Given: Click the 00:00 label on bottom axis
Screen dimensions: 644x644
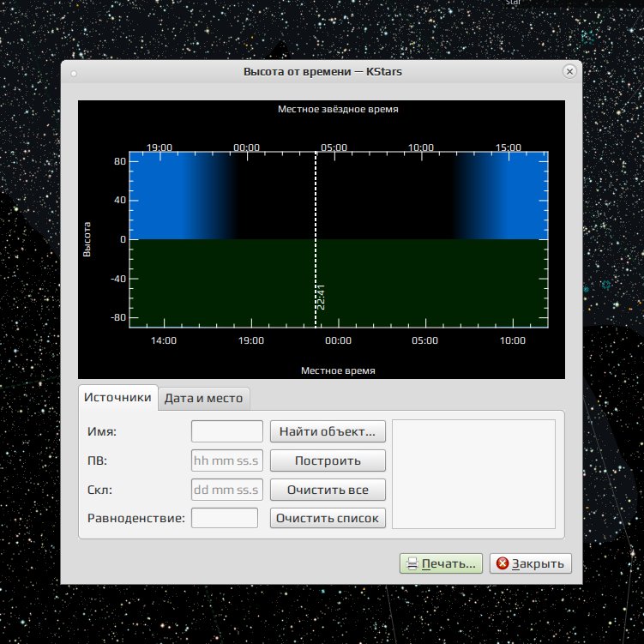Looking at the screenshot, I should 338,340.
